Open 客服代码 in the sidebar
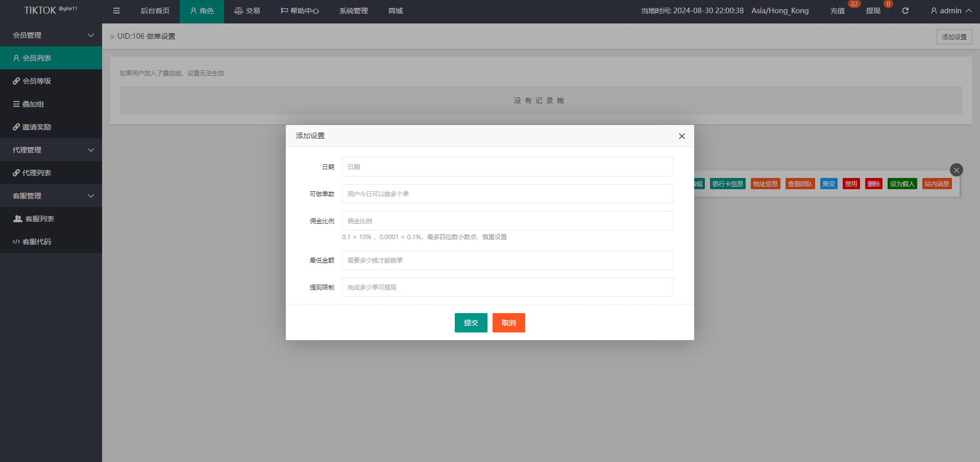Viewport: 980px width, 462px height. (51, 242)
